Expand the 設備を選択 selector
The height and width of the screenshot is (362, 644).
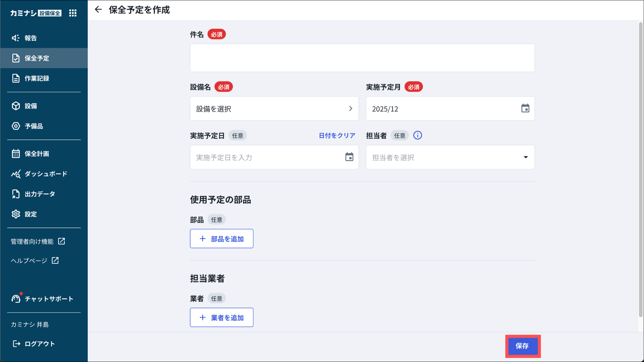click(274, 109)
